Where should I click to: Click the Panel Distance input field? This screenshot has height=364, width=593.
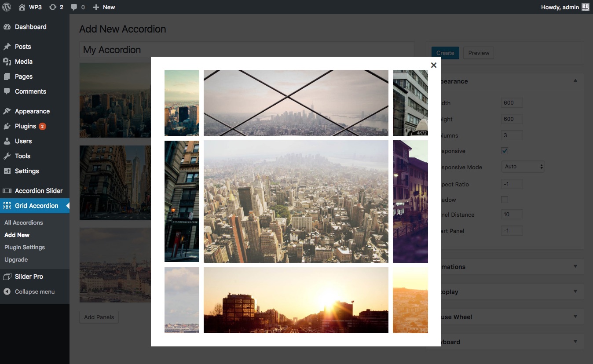coord(512,214)
